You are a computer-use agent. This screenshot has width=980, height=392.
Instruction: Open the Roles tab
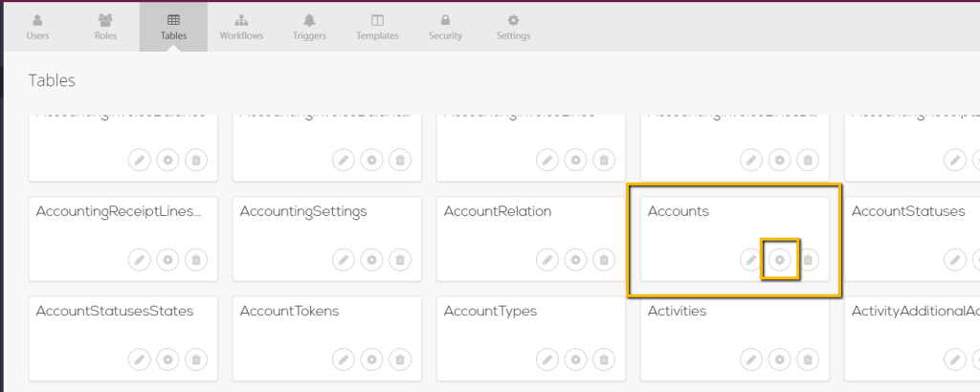tap(105, 27)
